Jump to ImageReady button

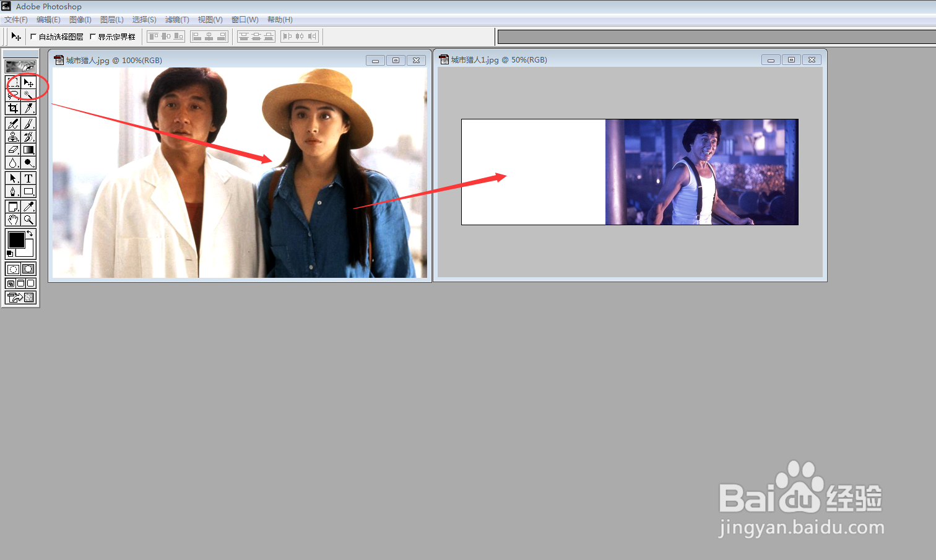tap(20, 298)
